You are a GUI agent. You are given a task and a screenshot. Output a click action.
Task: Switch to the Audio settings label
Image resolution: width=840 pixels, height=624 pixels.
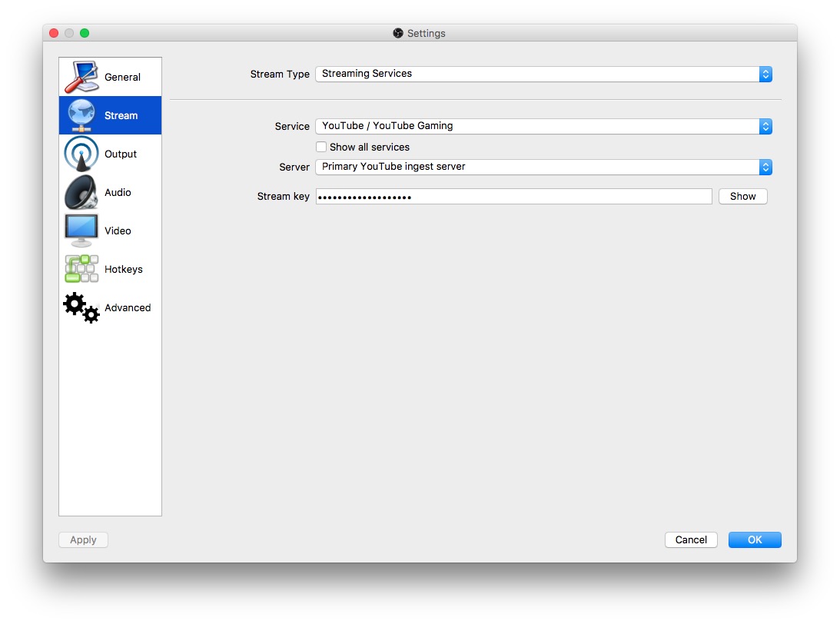tap(118, 192)
